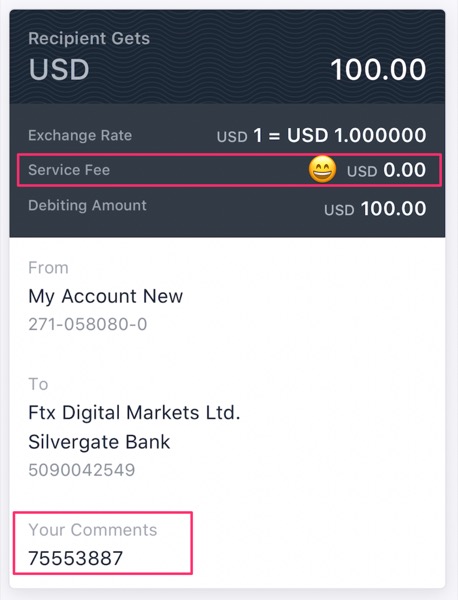The height and width of the screenshot is (600, 458).
Task: Select the USD 0.00 service fee amount
Action: pos(386,170)
